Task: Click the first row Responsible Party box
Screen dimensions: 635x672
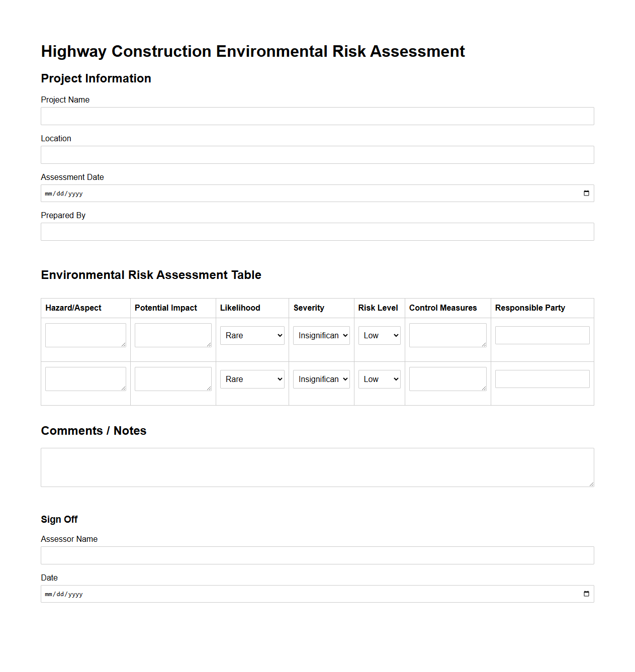Action: 542,335
